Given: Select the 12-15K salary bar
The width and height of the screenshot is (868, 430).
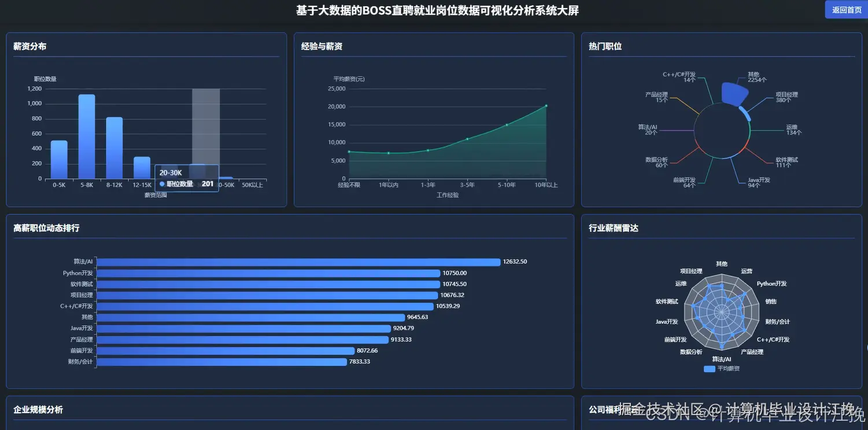Looking at the screenshot, I should click(x=142, y=168).
